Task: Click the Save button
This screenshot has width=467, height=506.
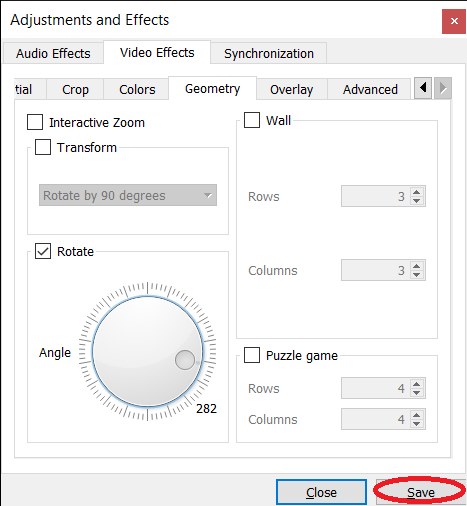Action: click(421, 492)
